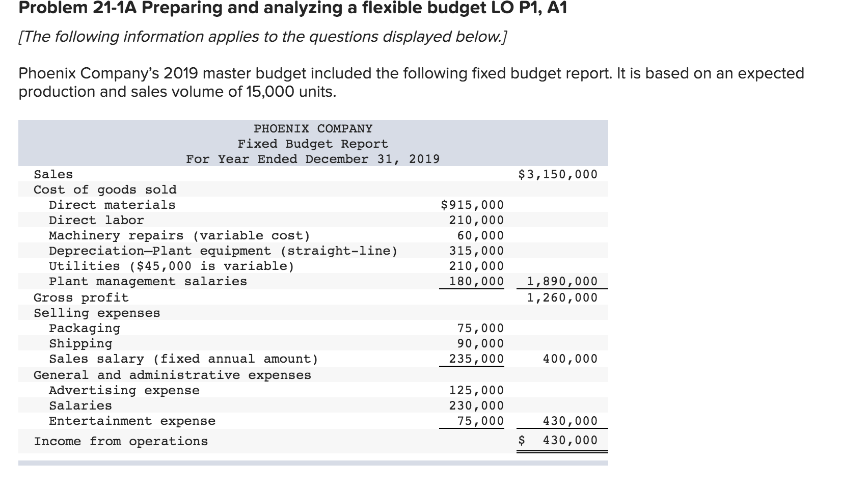Click the 1,890,000 cost of goods total
868x489 pixels.
(562, 282)
